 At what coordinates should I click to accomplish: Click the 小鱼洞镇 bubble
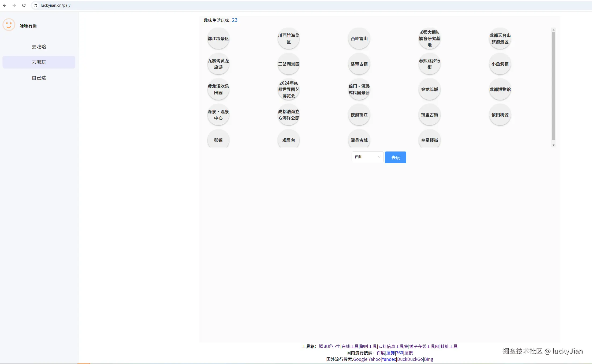(x=500, y=64)
